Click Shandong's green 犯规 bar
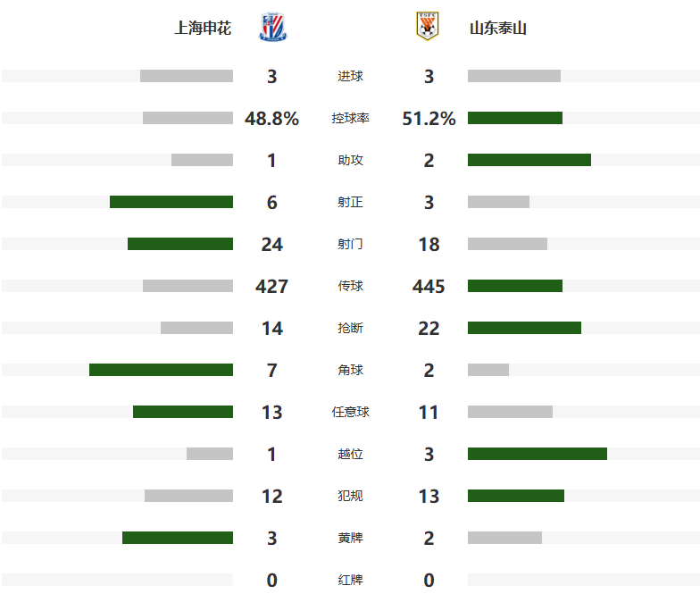This screenshot has width=700, height=594. [x=516, y=496]
